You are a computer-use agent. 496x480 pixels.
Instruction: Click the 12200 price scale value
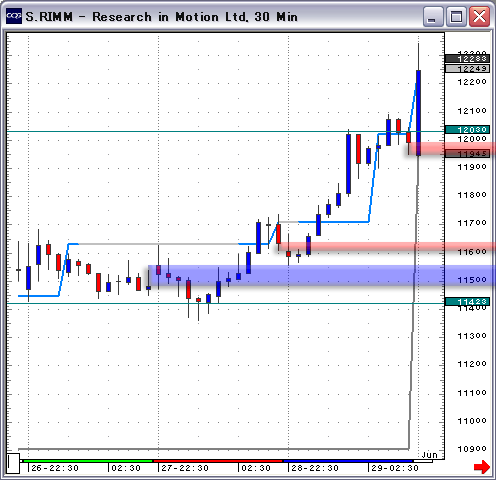click(472, 82)
